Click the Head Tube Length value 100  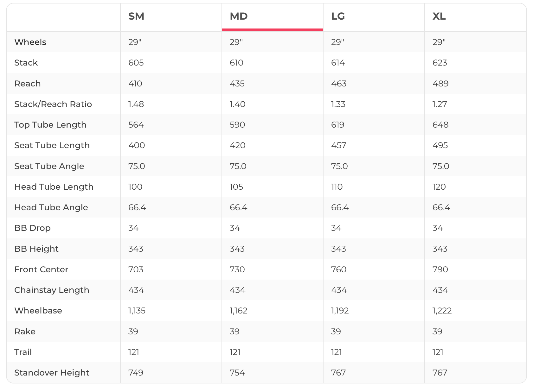[135, 187]
